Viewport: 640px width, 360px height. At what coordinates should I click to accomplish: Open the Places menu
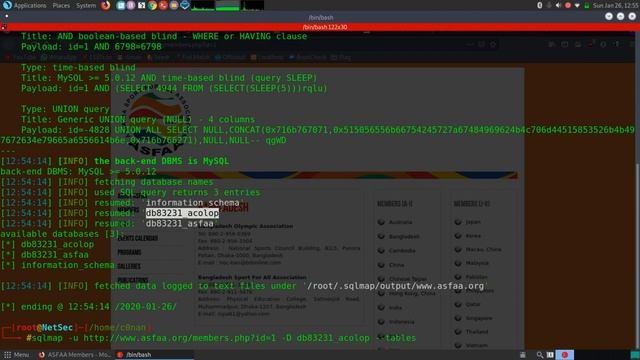[61, 5]
